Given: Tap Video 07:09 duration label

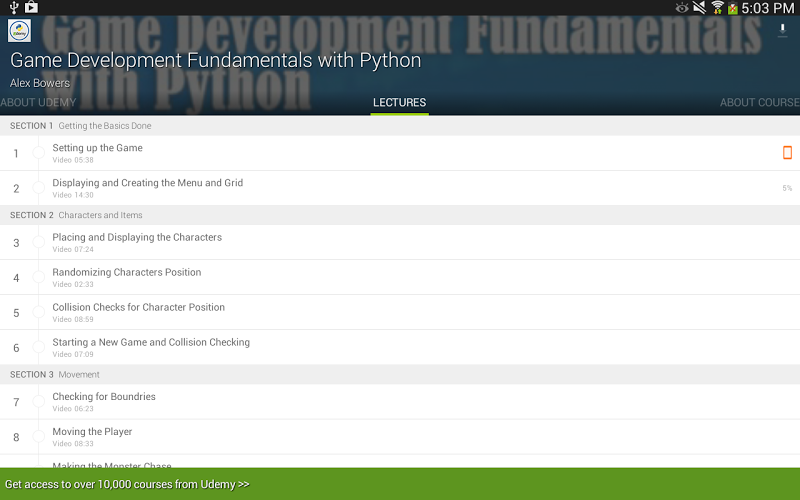Looking at the screenshot, I should [x=73, y=355].
